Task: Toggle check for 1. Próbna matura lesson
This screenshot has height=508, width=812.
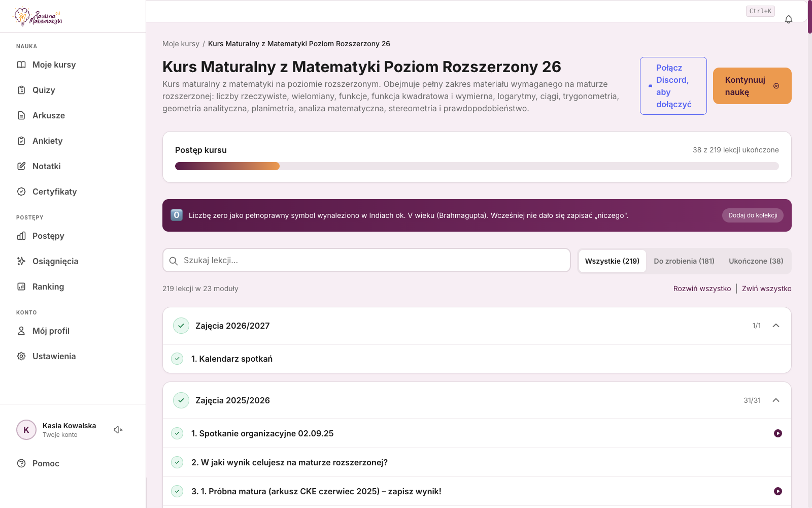Action: (177, 491)
